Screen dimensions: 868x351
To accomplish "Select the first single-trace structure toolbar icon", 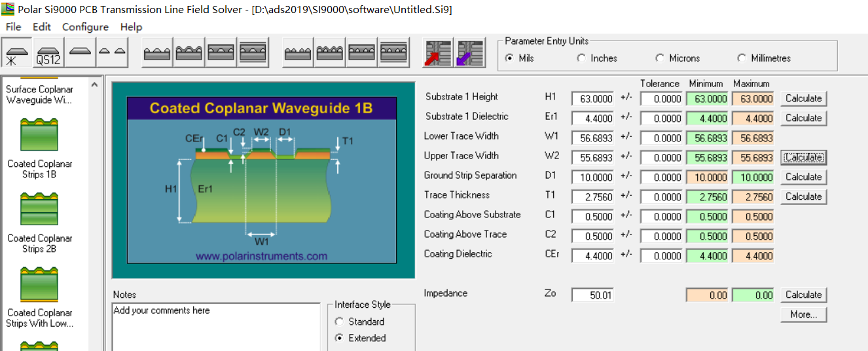I will pyautogui.click(x=17, y=53).
